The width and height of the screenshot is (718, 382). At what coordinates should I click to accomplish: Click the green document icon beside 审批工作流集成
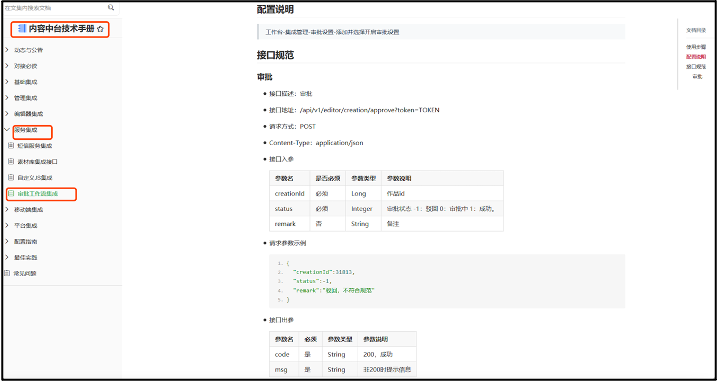11,194
